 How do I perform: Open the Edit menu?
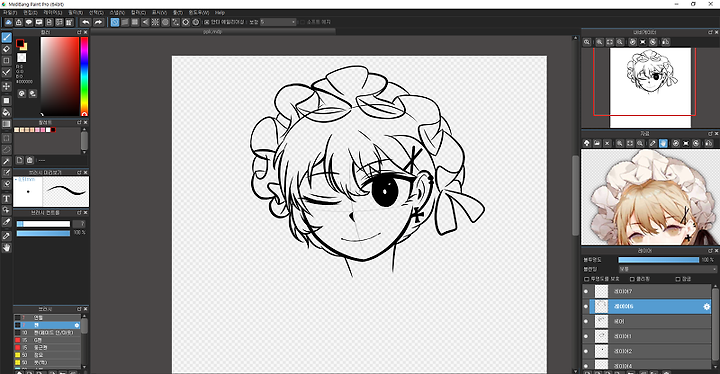30,13
